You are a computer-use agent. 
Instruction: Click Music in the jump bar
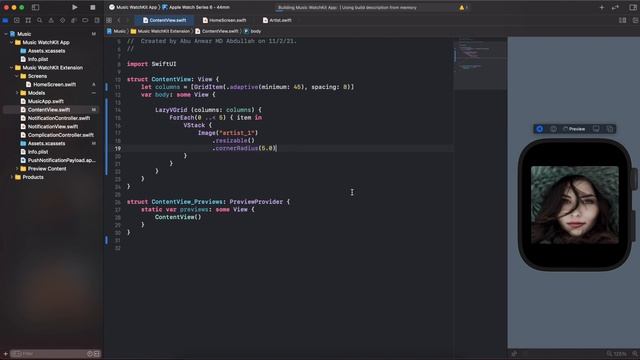pos(117,31)
